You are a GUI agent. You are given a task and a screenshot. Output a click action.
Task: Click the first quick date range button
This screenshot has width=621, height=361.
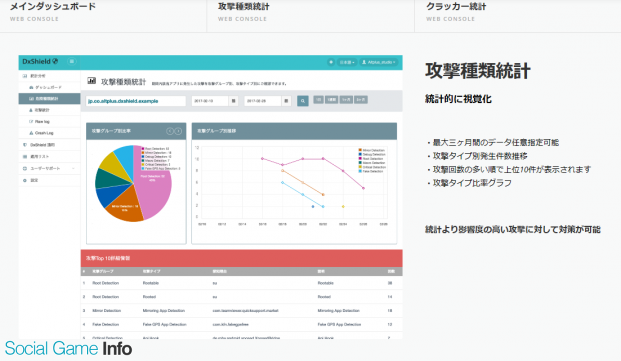point(318,99)
